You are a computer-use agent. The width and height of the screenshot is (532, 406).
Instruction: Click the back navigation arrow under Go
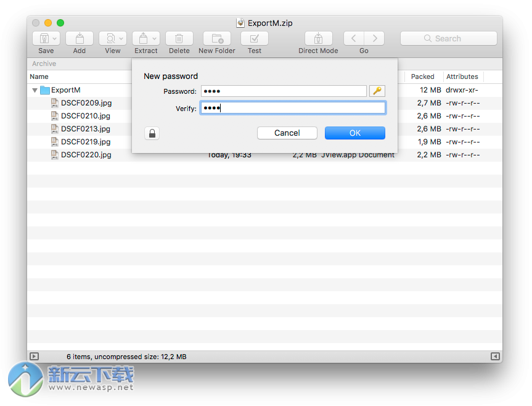pyautogui.click(x=353, y=37)
